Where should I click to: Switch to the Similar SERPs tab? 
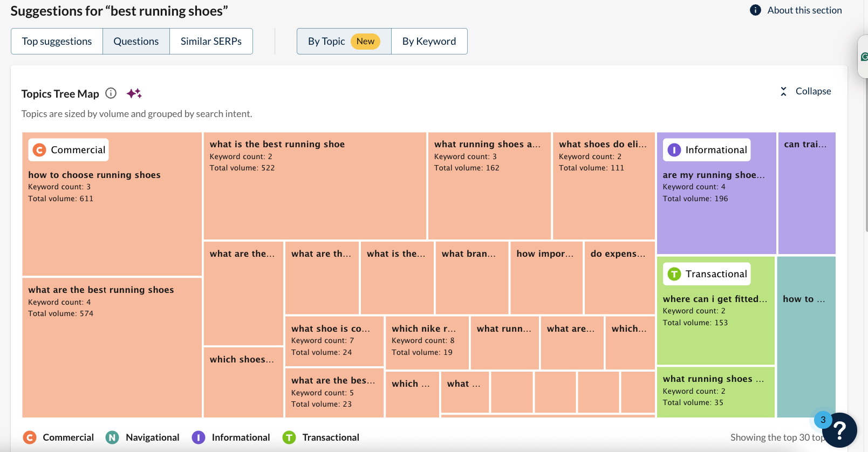[x=211, y=41]
